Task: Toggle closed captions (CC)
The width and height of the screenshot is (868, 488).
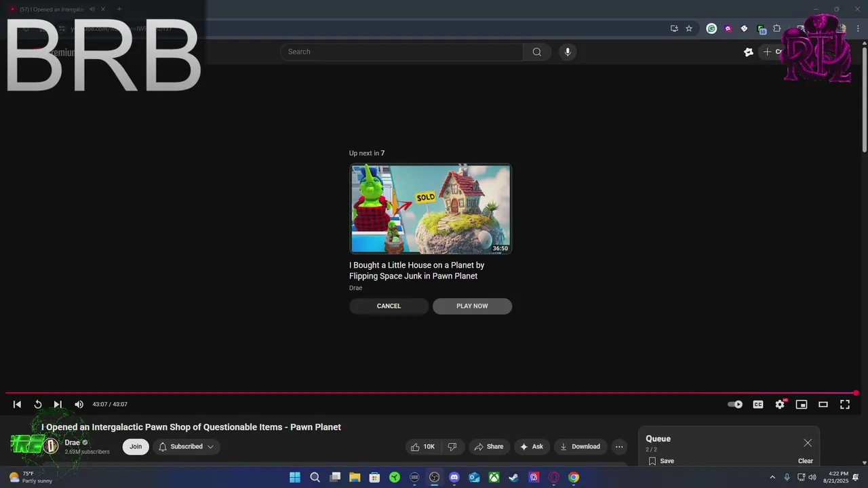Action: point(758,405)
